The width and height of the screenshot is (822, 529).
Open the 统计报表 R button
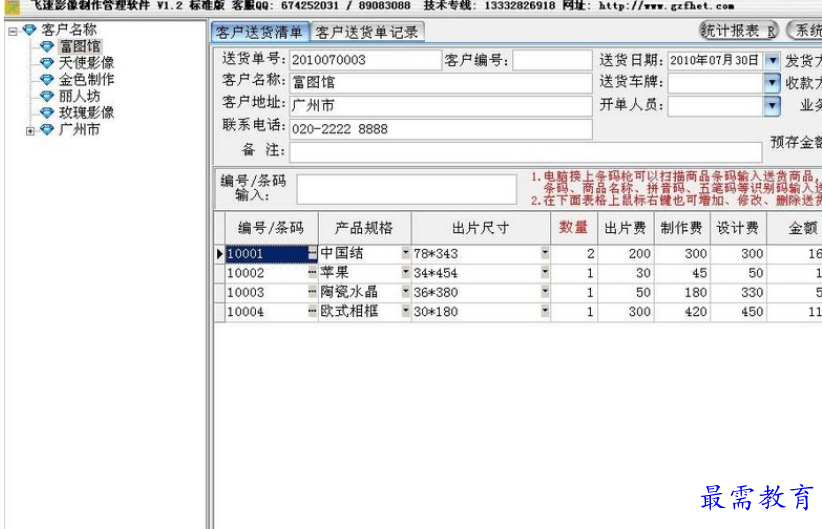coord(739,31)
